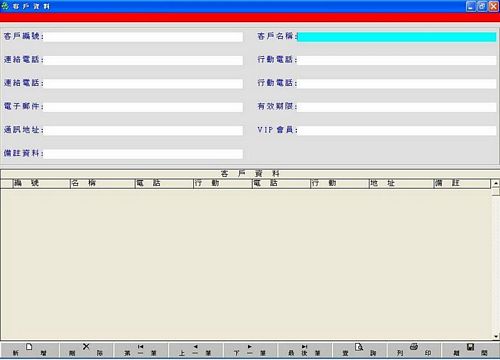Viewport: 500px width, 360px height.
Task: Click the 刪除 (delete) X button
Action: (x=86, y=350)
